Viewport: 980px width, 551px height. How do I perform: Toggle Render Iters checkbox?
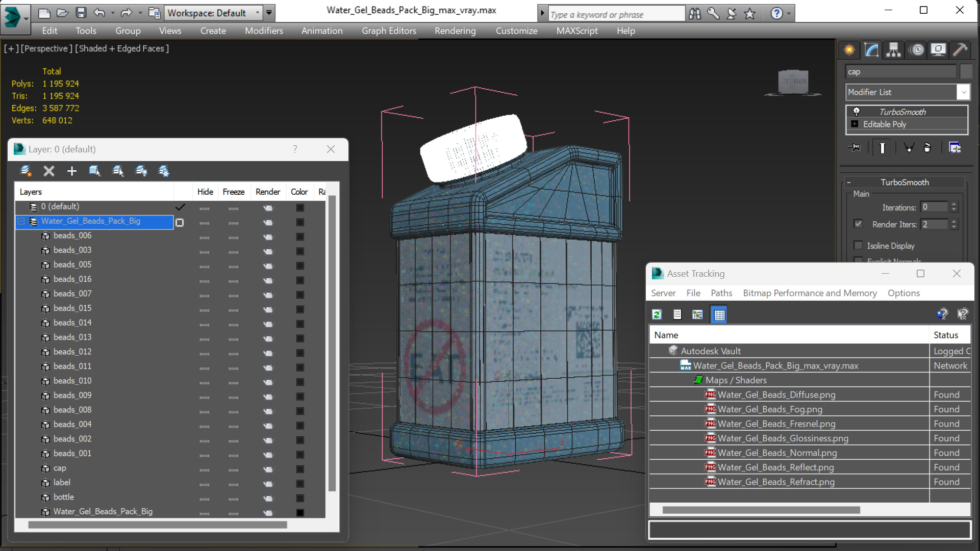[x=858, y=224]
